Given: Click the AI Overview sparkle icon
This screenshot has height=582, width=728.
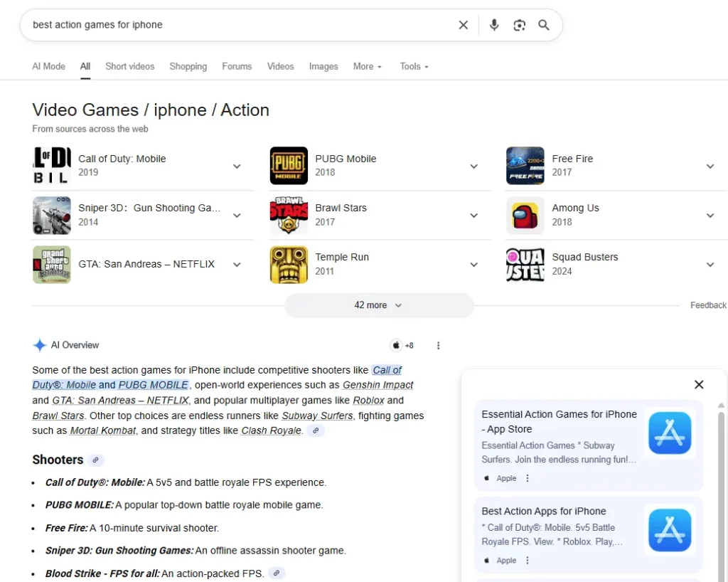Looking at the screenshot, I should tap(40, 345).
